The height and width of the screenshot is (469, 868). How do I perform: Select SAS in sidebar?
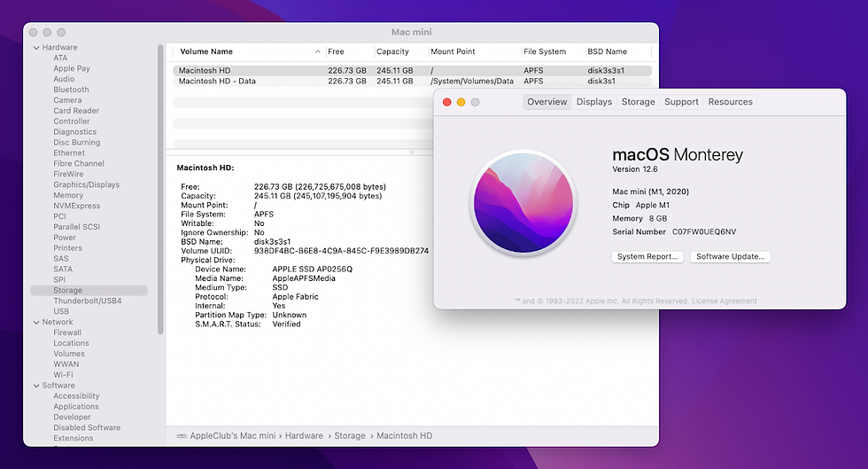[x=61, y=258]
